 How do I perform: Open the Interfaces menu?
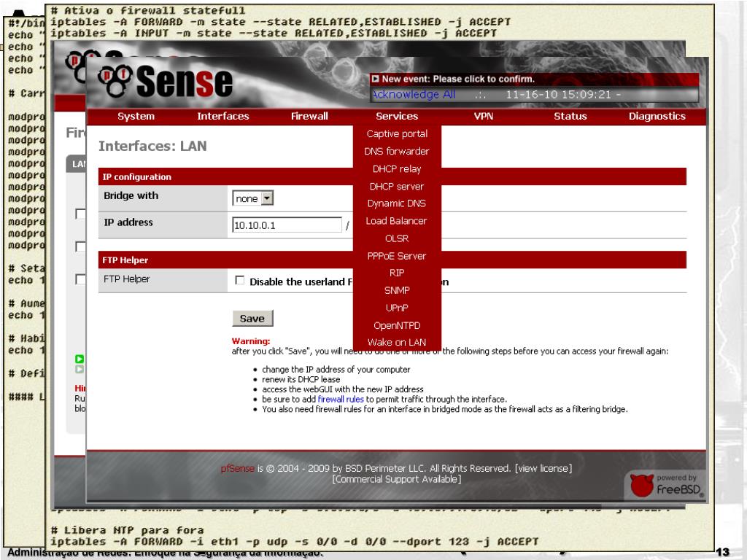tap(223, 116)
